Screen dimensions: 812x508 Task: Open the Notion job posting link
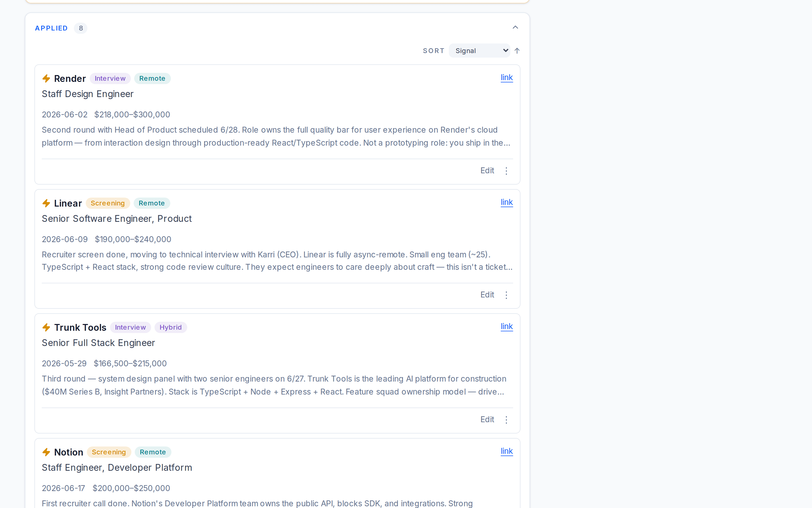coord(507,451)
